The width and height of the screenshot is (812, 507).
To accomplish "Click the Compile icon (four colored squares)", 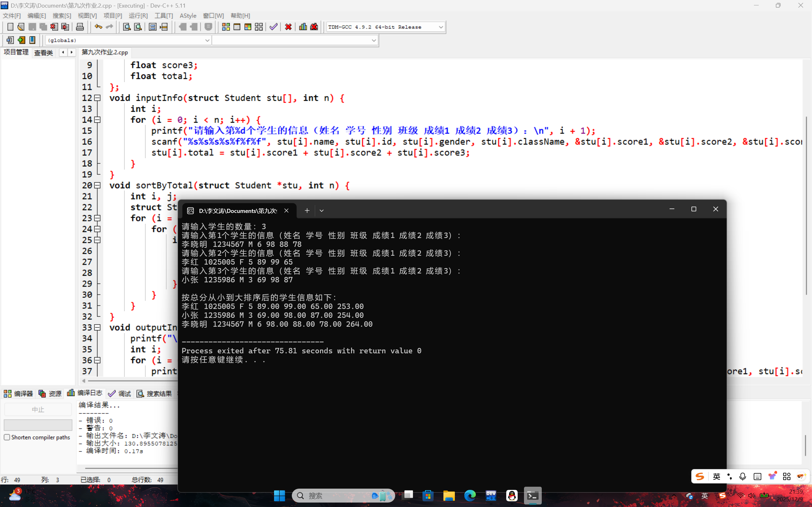I will point(226,27).
